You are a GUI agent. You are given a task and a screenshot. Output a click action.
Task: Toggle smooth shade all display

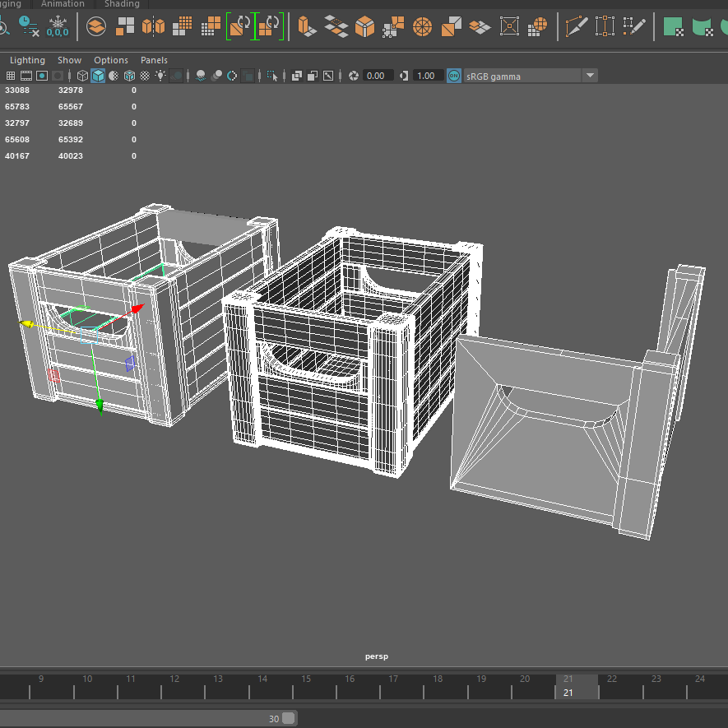tap(98, 76)
